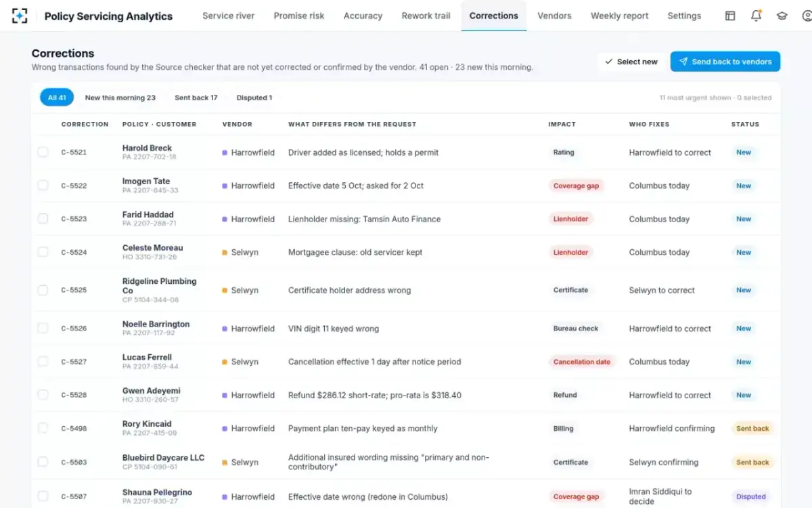This screenshot has height=508, width=812.
Task: Show the Sent back 17 filter
Action: pos(196,98)
